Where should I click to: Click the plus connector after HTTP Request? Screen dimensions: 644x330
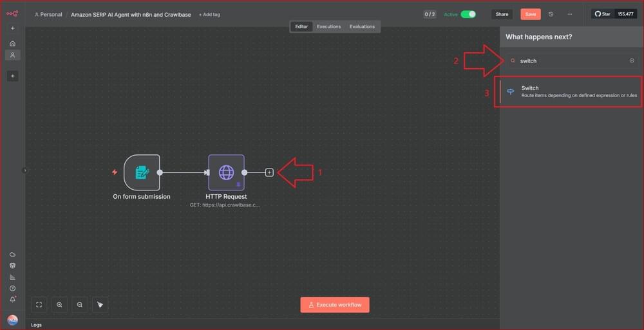pyautogui.click(x=269, y=172)
